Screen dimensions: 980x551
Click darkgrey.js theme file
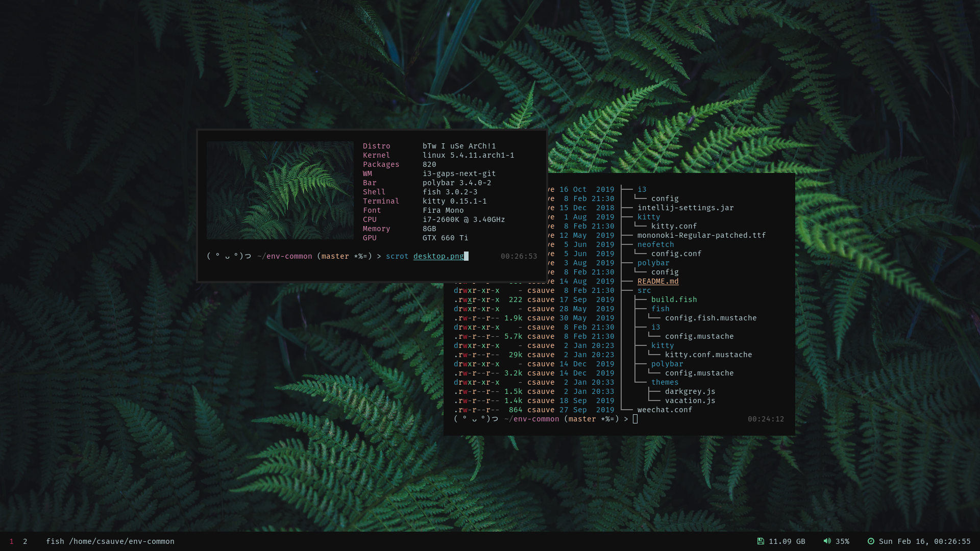pyautogui.click(x=690, y=391)
